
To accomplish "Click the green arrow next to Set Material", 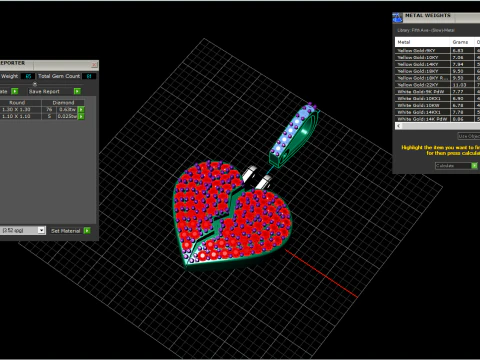I will tap(87, 230).
